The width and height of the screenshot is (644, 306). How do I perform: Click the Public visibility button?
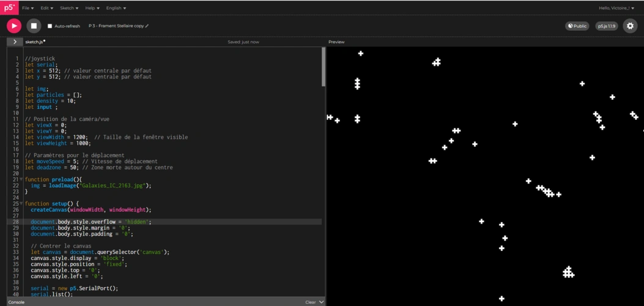point(577,26)
